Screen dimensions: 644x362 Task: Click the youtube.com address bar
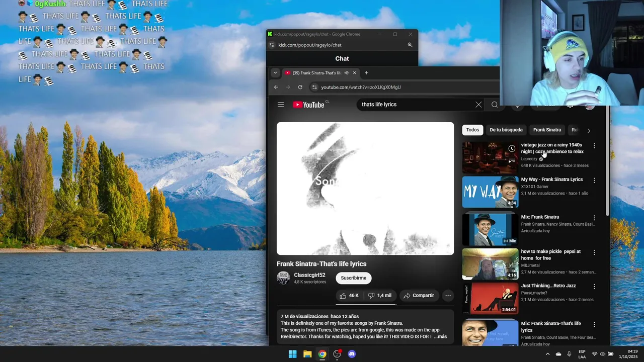(361, 87)
